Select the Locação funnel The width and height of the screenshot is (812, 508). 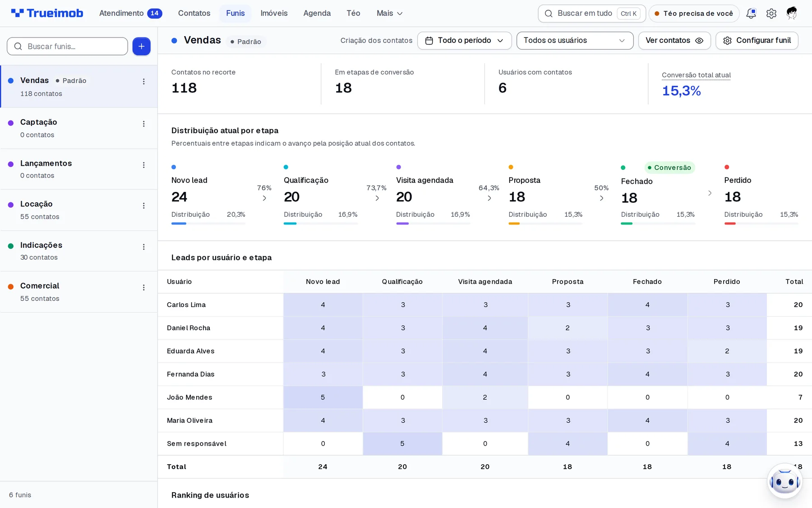click(79, 210)
